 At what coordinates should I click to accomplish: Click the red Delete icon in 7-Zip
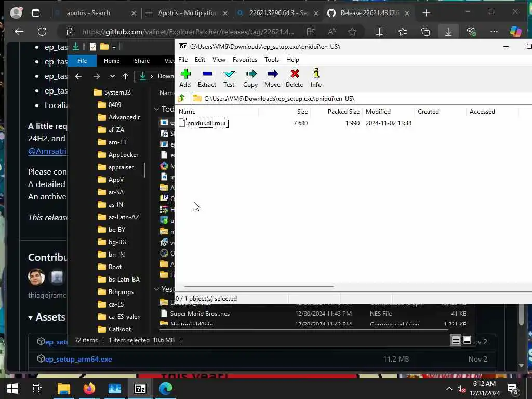coord(295,78)
